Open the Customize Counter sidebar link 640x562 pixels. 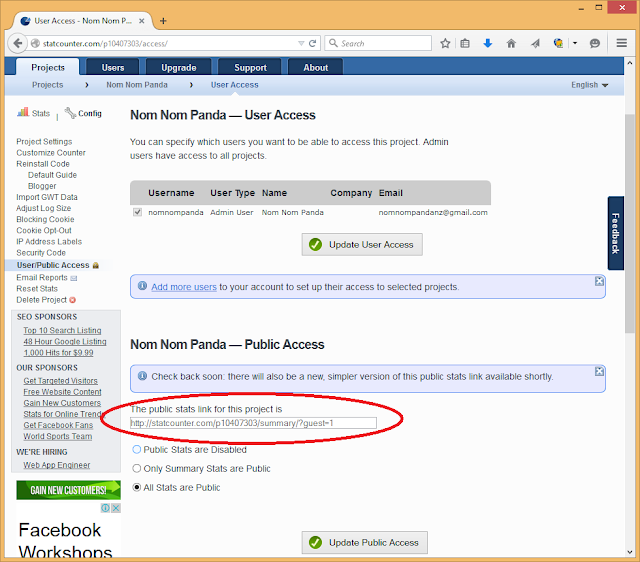pyautogui.click(x=51, y=152)
